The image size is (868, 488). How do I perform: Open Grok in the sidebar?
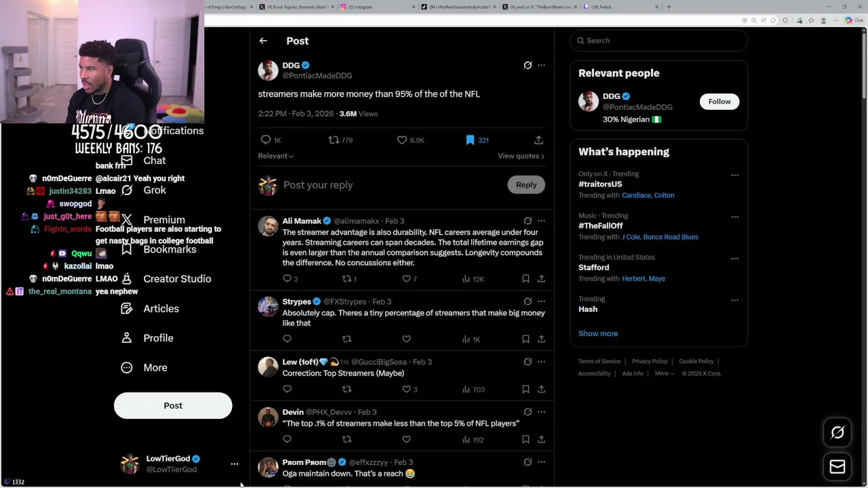(144, 190)
